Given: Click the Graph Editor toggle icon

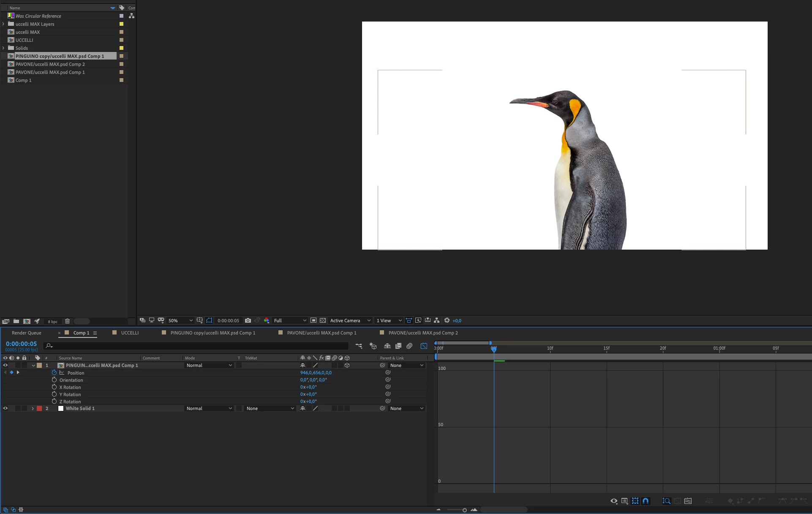Looking at the screenshot, I should tap(424, 346).
